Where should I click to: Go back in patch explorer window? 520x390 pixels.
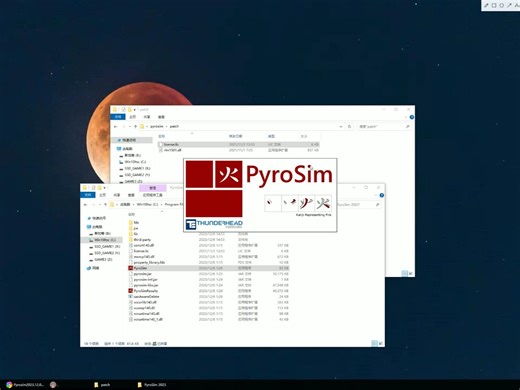click(x=116, y=127)
